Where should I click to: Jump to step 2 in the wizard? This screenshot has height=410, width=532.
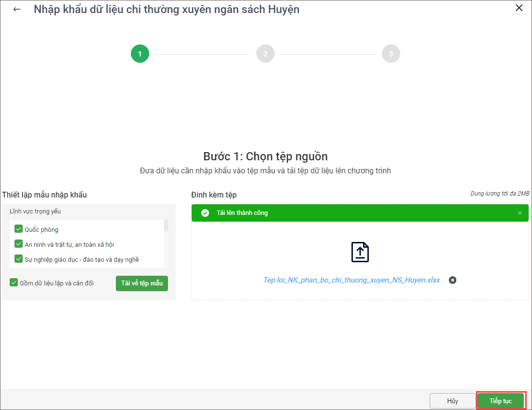pyautogui.click(x=266, y=54)
